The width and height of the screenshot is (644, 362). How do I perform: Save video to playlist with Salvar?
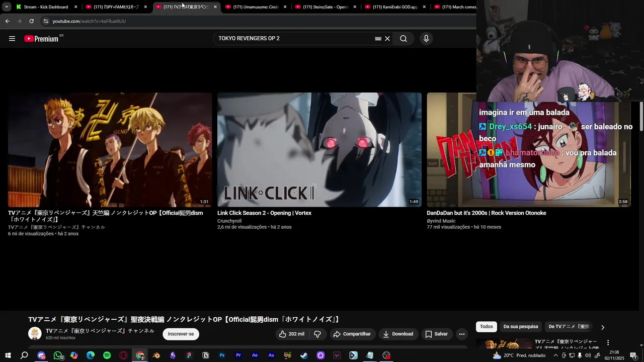436,334
